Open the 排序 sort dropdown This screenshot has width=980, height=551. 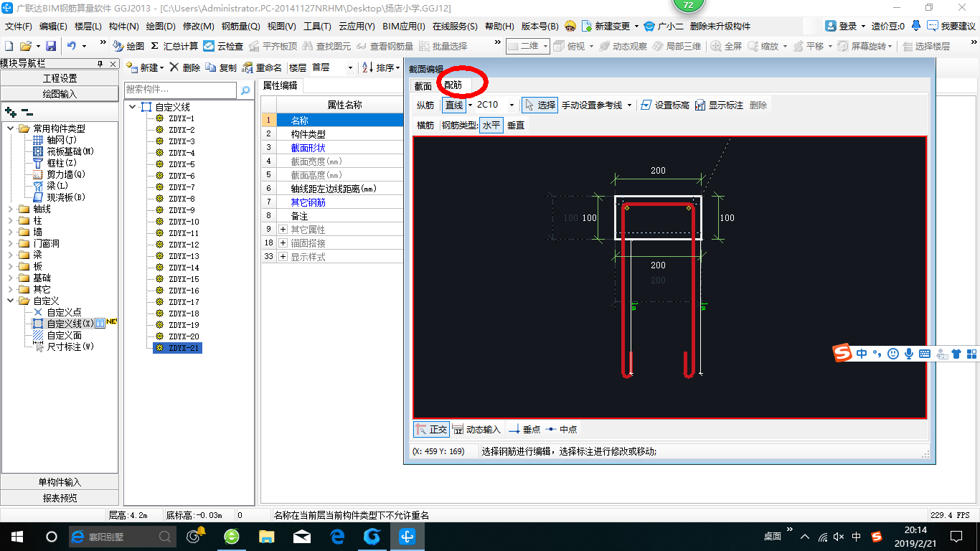pos(397,67)
